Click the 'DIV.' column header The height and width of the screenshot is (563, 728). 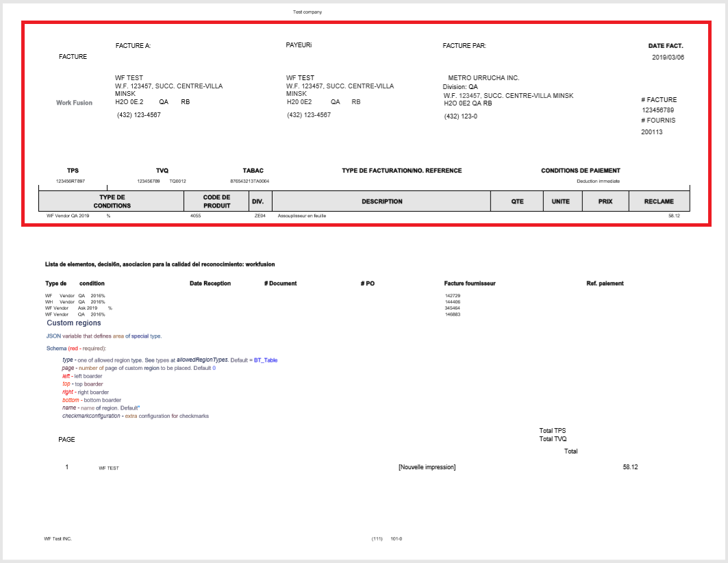(260, 201)
